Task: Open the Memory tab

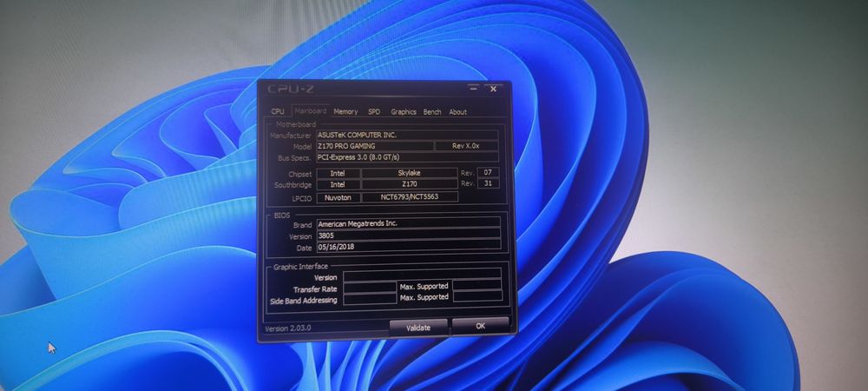Action: pos(345,111)
